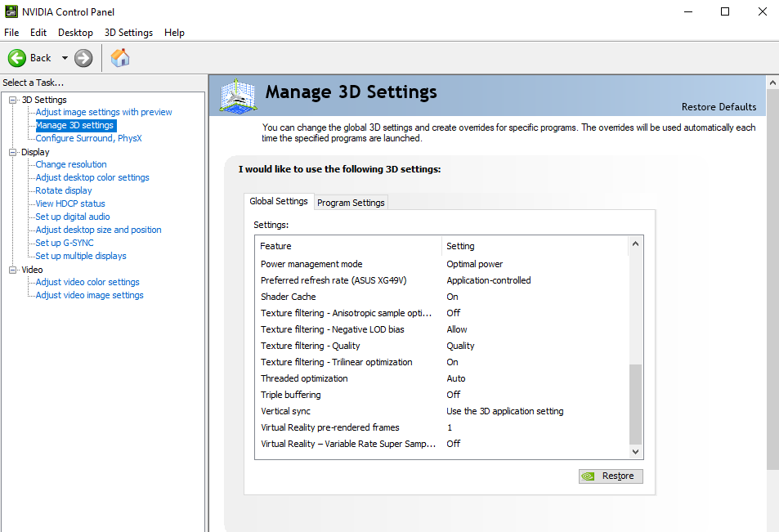Click the Restore Defaults link
This screenshot has width=779, height=532.
point(719,107)
